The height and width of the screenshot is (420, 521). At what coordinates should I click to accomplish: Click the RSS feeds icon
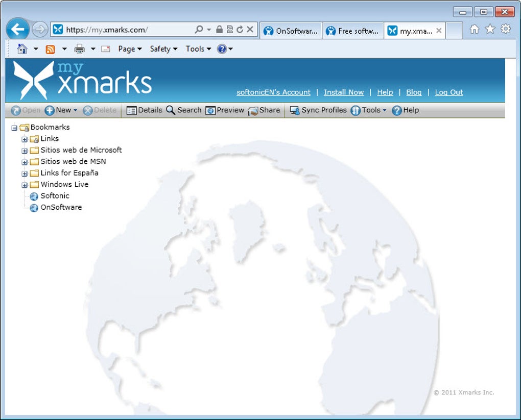(50, 49)
